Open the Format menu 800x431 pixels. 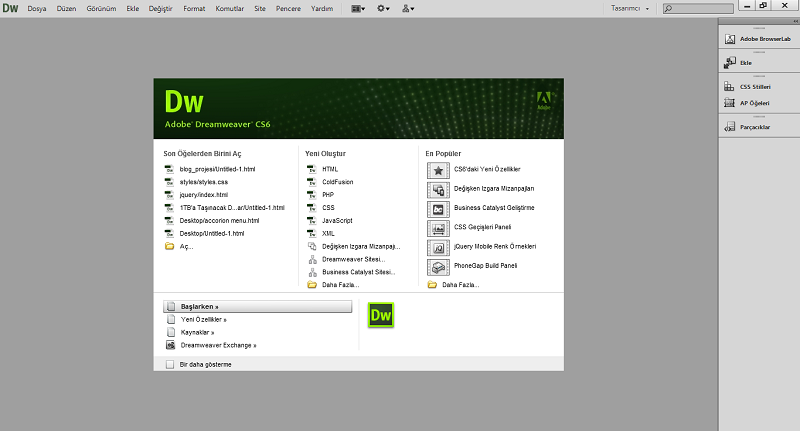[x=194, y=9]
